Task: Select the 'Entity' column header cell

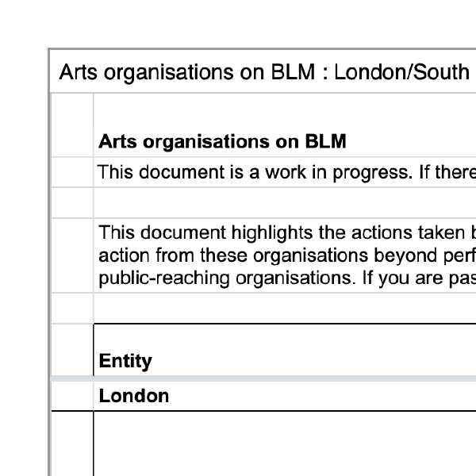Action: tap(285, 350)
